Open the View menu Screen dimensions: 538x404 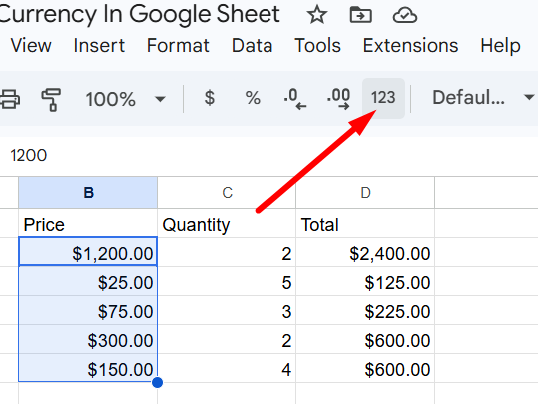(x=31, y=45)
